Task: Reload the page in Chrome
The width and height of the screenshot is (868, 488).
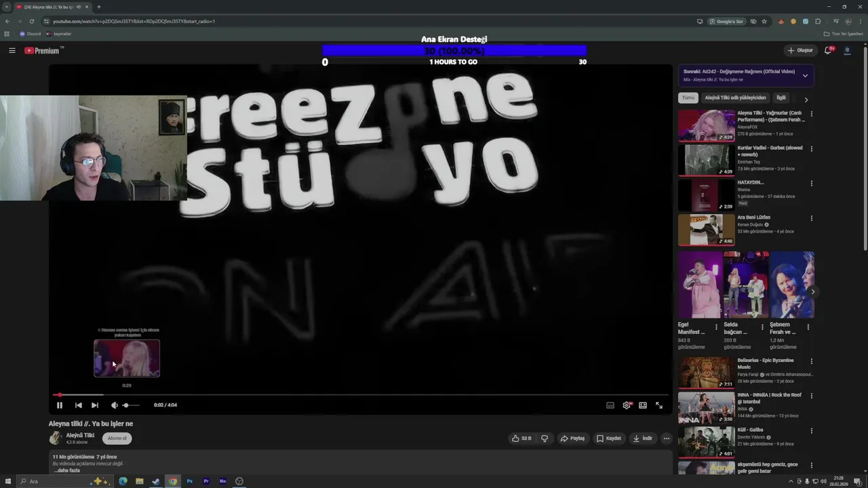Action: 32,21
